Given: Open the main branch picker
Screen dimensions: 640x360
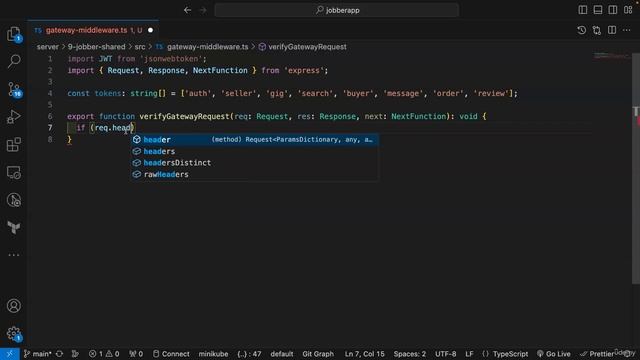Looking at the screenshot, I should point(38,354).
